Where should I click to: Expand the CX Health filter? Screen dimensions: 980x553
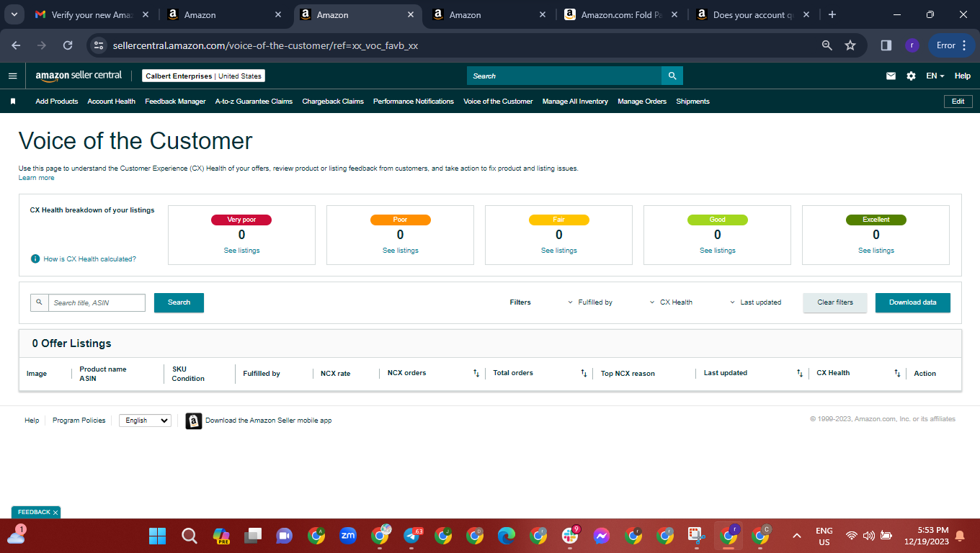[x=671, y=302]
